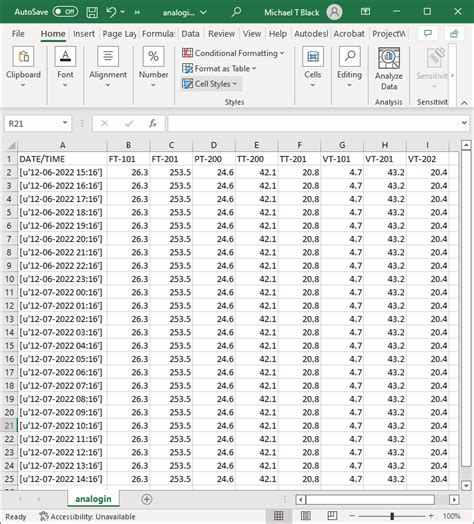
Task: Click cell with 12-06-2022 15:16 timestamp
Action: [x=62, y=172]
